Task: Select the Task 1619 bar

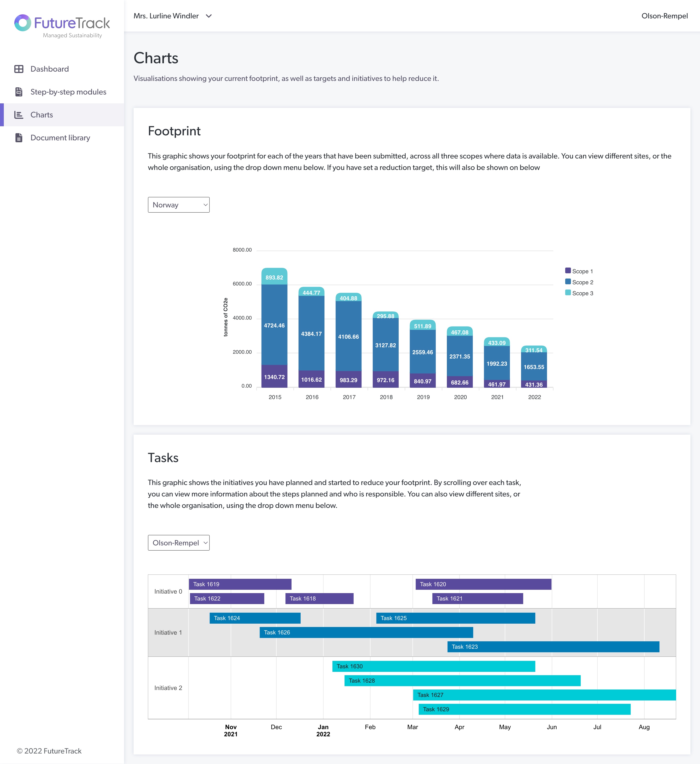Action: (240, 584)
